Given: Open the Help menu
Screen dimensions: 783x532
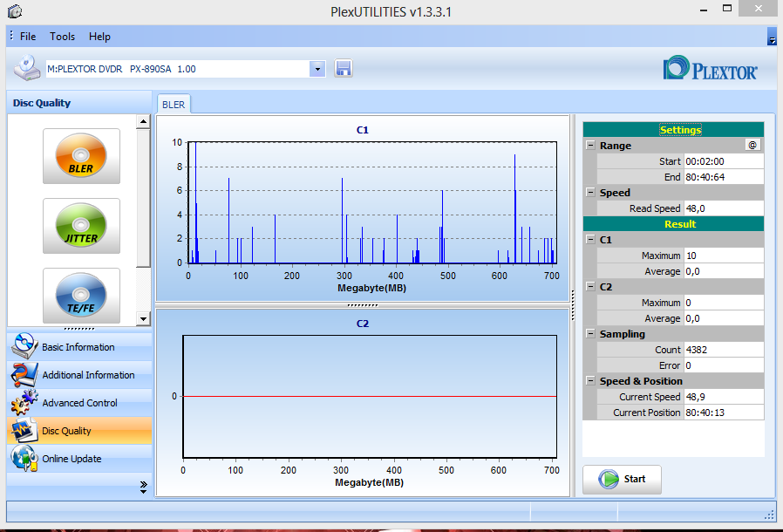Looking at the screenshot, I should pyautogui.click(x=99, y=37).
